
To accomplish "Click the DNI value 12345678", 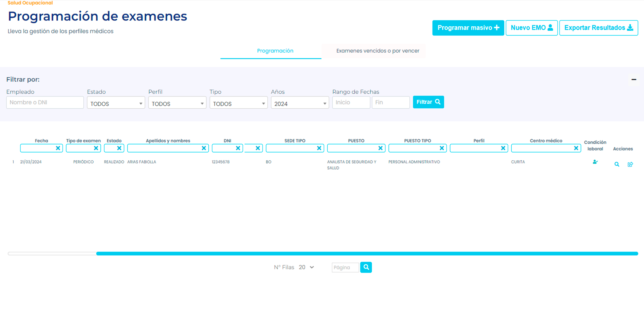I will [x=220, y=162].
